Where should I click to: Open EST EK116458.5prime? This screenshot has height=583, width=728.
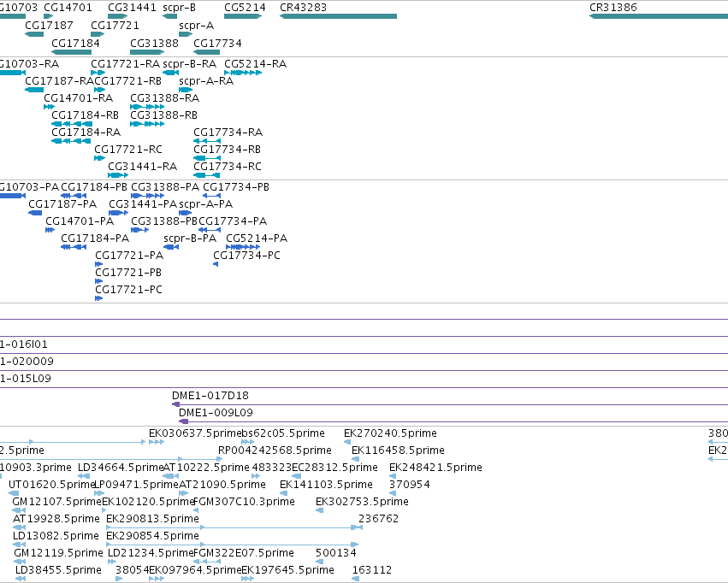[x=399, y=450]
